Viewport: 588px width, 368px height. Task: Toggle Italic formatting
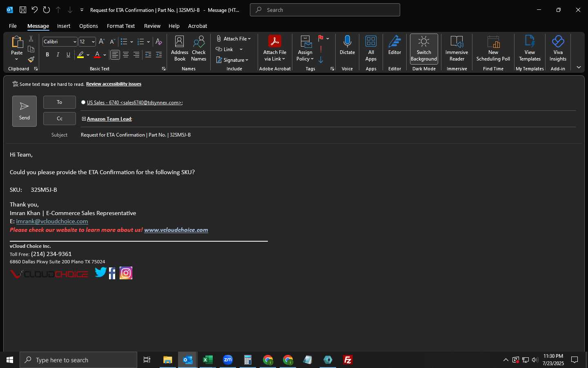point(58,55)
